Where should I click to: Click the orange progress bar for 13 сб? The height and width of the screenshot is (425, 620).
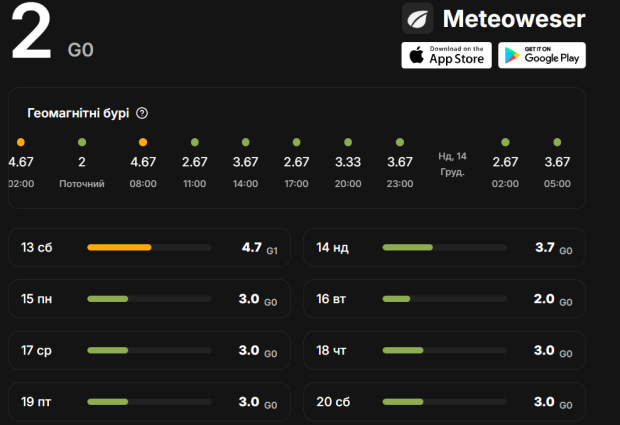(x=119, y=247)
